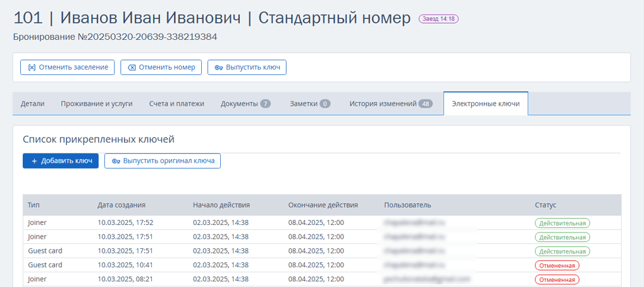Click the Guest card cell created at 10:41
This screenshot has width=644, height=287.
(x=45, y=265)
